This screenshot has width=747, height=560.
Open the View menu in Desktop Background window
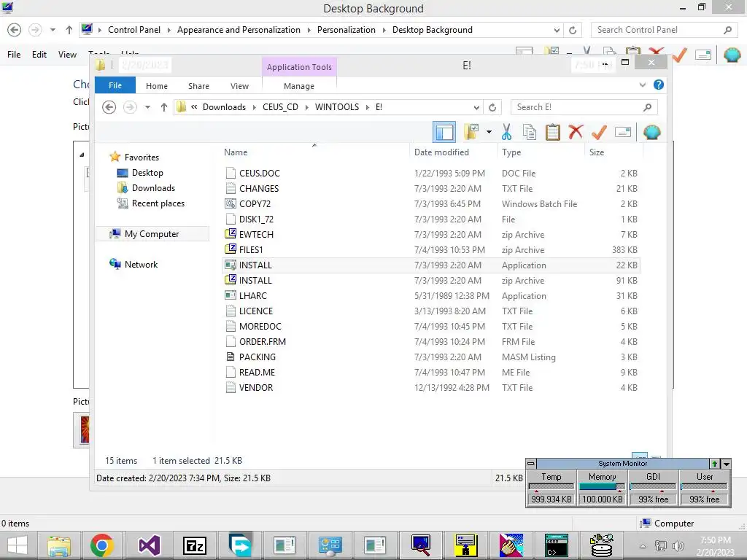pos(67,55)
